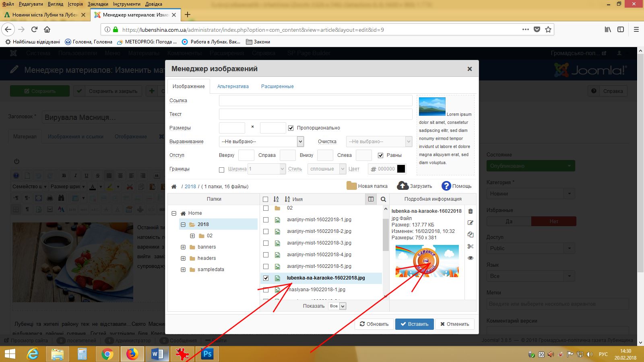Preview image with the eye icon
Image resolution: width=644 pixels, height=362 pixels.
(x=471, y=258)
